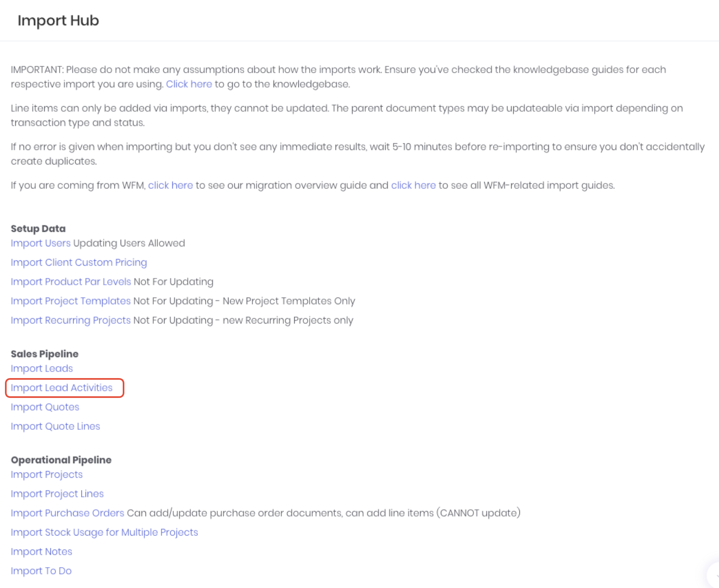
Task: Open Import Project Lines link
Action: (57, 494)
